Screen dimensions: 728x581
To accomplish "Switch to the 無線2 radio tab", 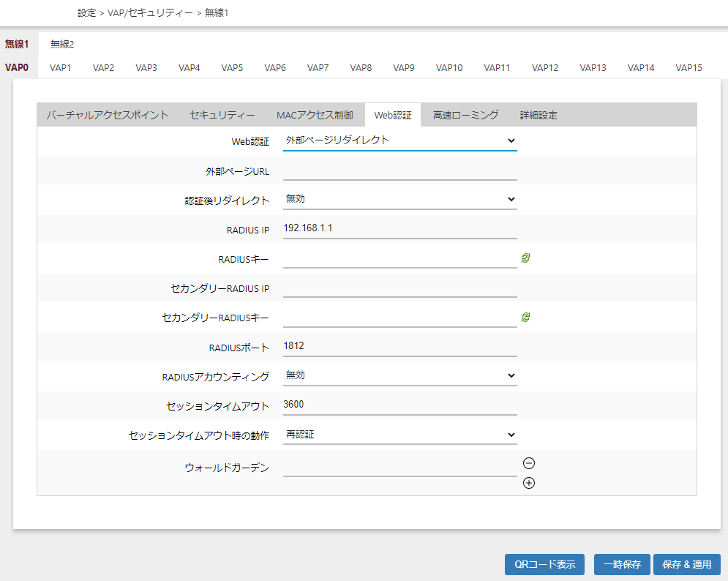I will click(x=62, y=45).
